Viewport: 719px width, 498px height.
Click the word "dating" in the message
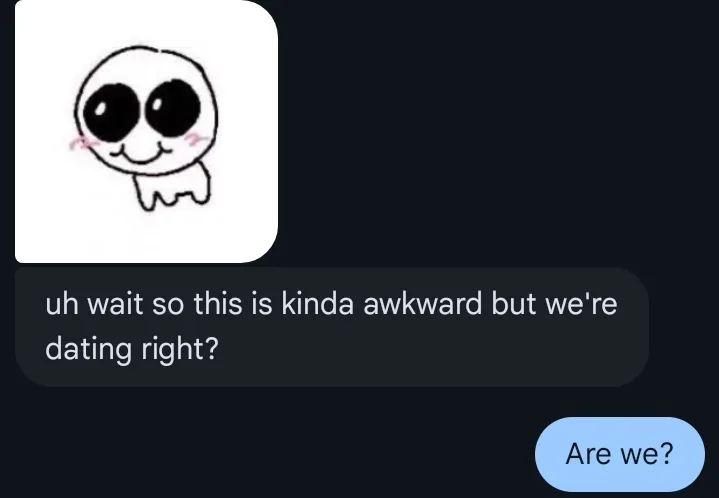(88, 349)
